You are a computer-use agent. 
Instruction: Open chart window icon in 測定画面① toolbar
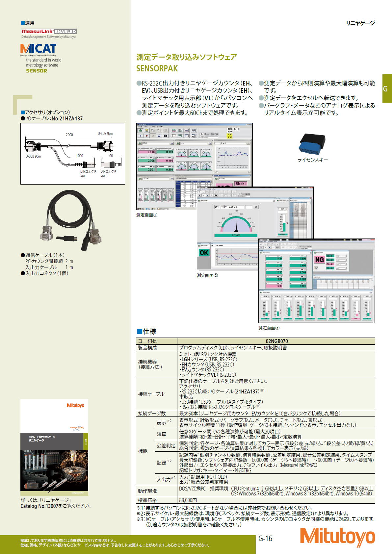click(187, 131)
